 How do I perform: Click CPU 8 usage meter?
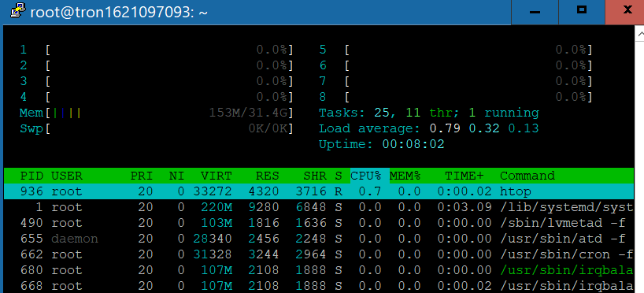tap(457, 98)
